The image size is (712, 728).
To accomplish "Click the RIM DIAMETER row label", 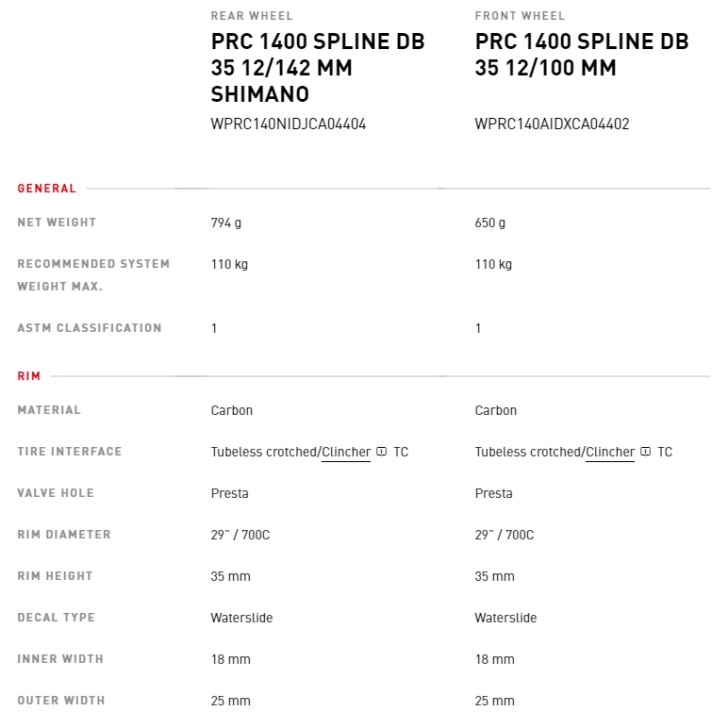I will tap(64, 535).
